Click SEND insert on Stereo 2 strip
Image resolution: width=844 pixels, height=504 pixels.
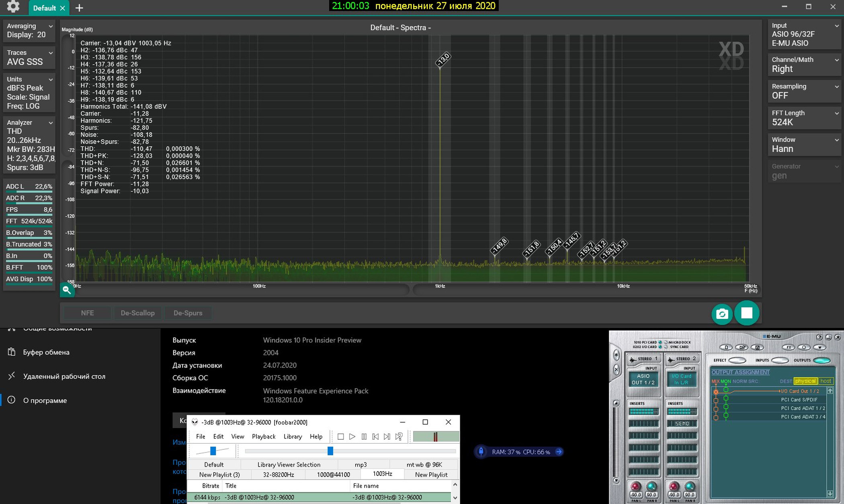tap(682, 424)
